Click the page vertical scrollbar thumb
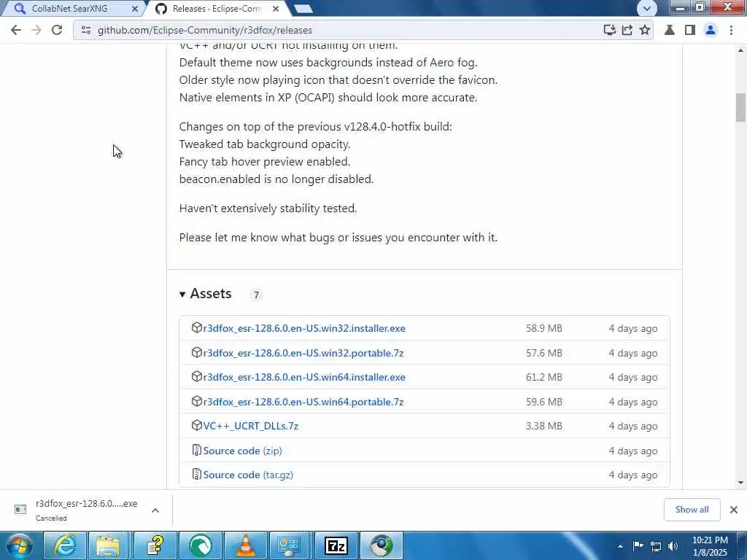This screenshot has width=747, height=560. tap(740, 107)
